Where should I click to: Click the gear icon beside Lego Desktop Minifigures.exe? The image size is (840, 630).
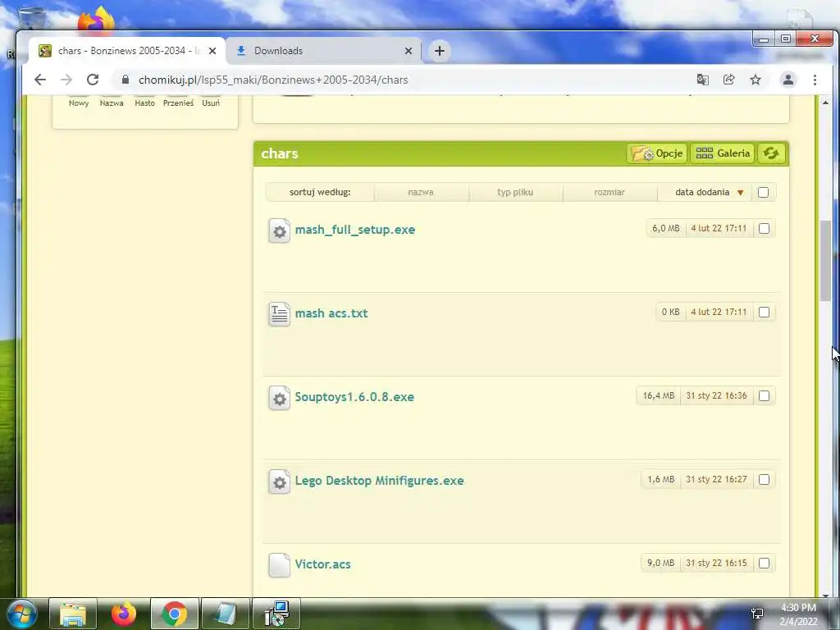[x=279, y=482]
